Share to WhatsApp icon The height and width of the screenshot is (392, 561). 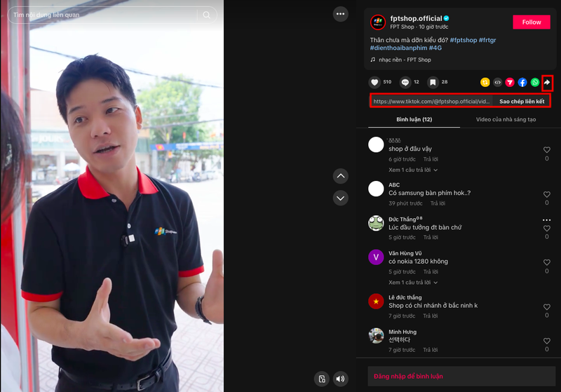click(535, 82)
